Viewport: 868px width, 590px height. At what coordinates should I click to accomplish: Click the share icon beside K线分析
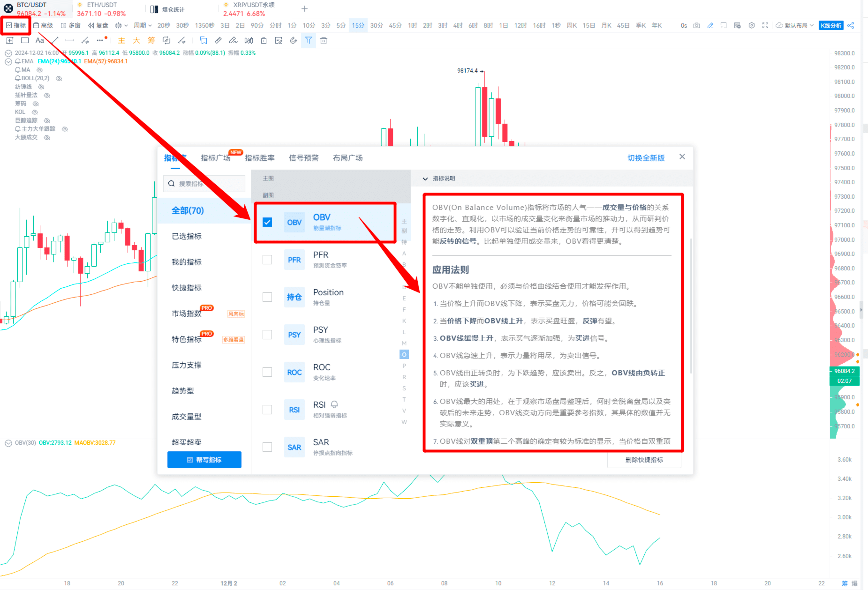point(851,25)
